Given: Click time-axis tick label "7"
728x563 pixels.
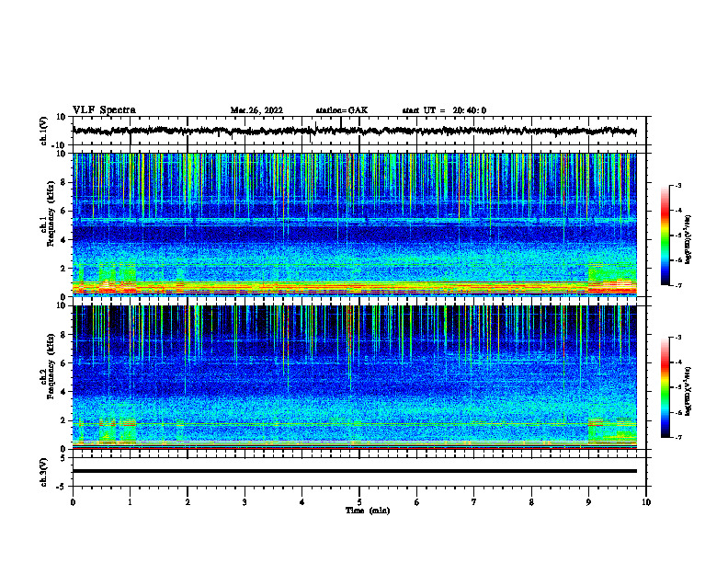Looking at the screenshot, I should point(474,502).
